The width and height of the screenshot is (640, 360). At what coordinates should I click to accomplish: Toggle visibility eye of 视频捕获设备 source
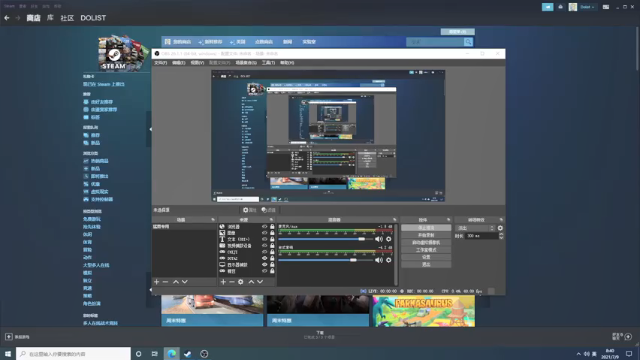click(x=264, y=246)
